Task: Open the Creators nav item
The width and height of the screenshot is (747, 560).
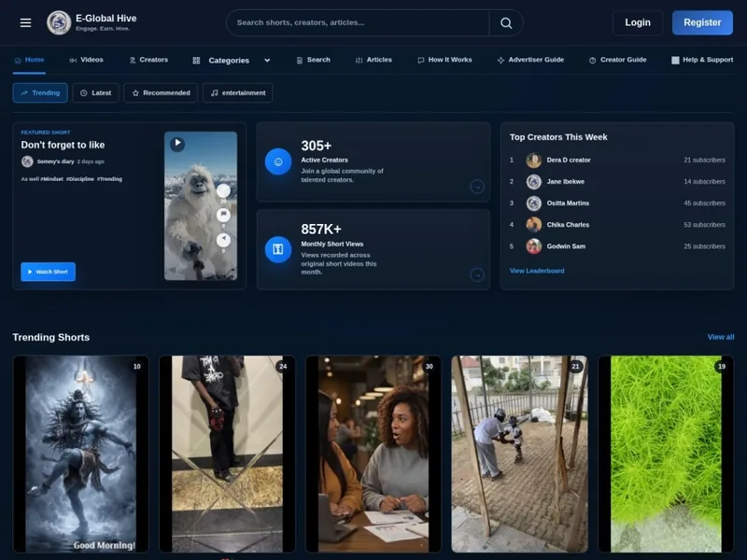Action: pos(148,60)
